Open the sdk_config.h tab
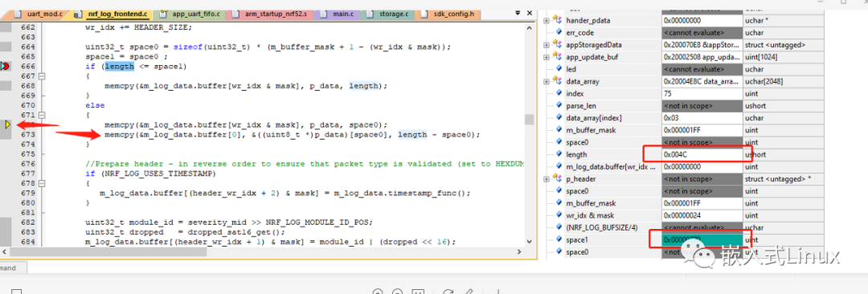This screenshot has width=868, height=294. click(448, 14)
